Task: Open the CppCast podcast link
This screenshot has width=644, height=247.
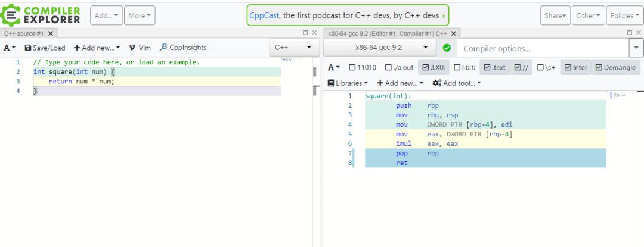Action: click(265, 15)
